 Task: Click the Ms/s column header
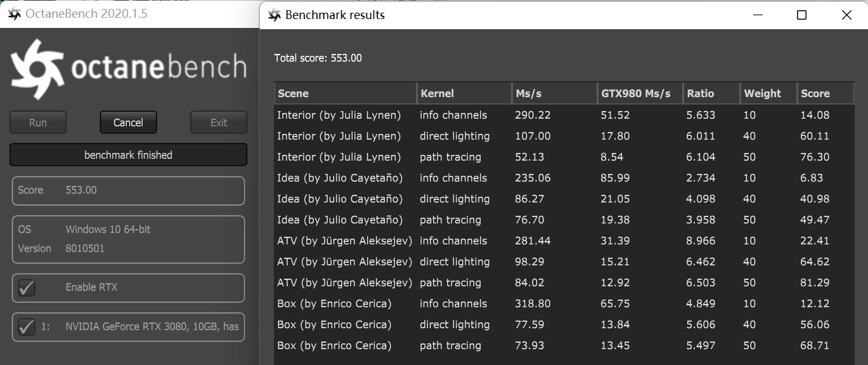coord(554,93)
